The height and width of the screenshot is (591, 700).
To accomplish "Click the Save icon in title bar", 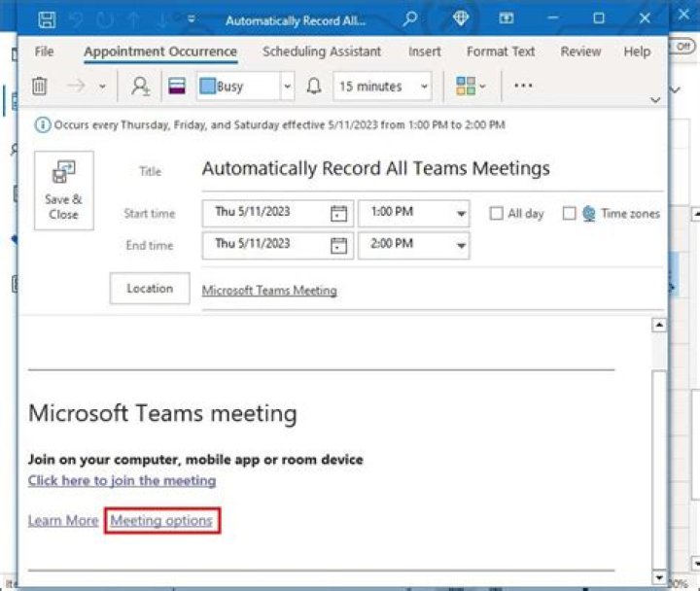I will coord(47,19).
